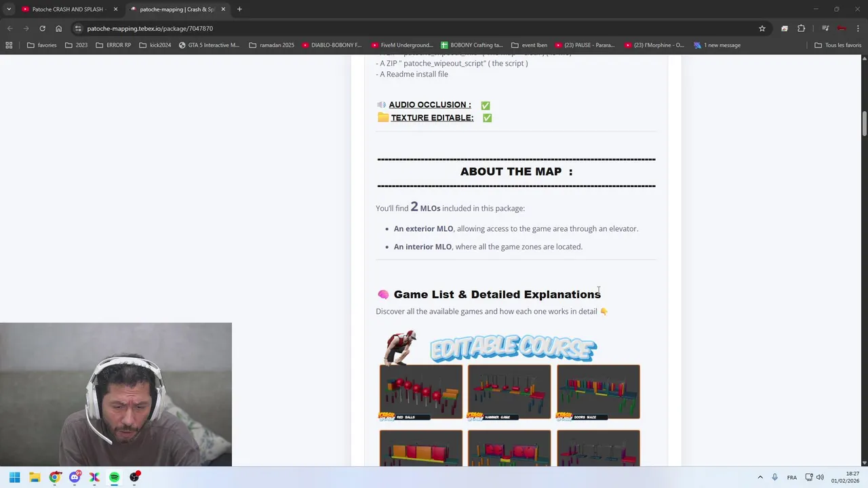
Task: Open the Extensions puzzle icon menu
Action: tap(802, 28)
